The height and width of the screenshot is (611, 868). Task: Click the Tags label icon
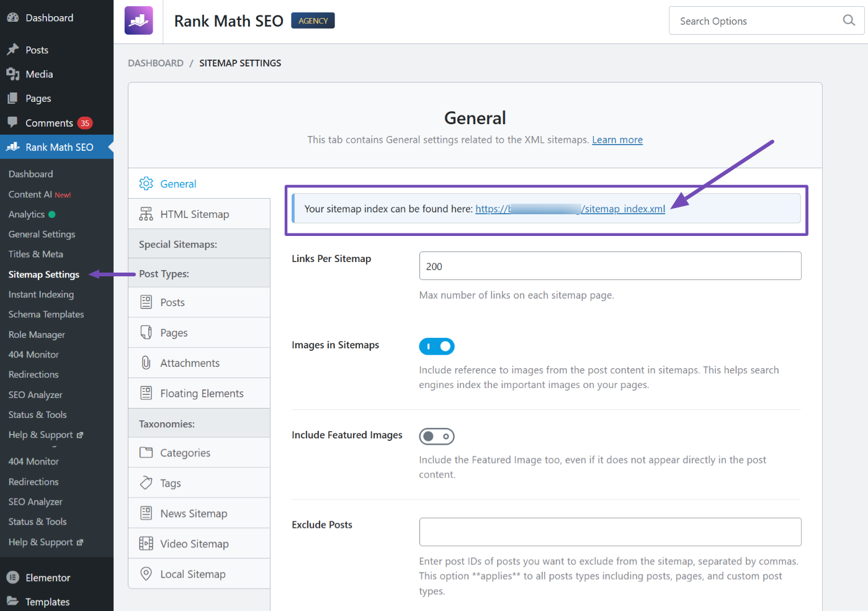(x=146, y=482)
